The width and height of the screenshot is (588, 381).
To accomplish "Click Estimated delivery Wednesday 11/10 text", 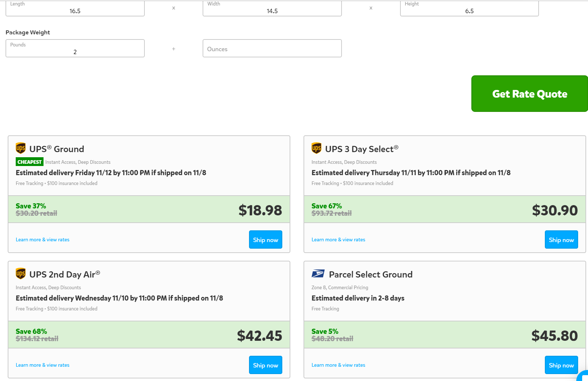I will [119, 298].
